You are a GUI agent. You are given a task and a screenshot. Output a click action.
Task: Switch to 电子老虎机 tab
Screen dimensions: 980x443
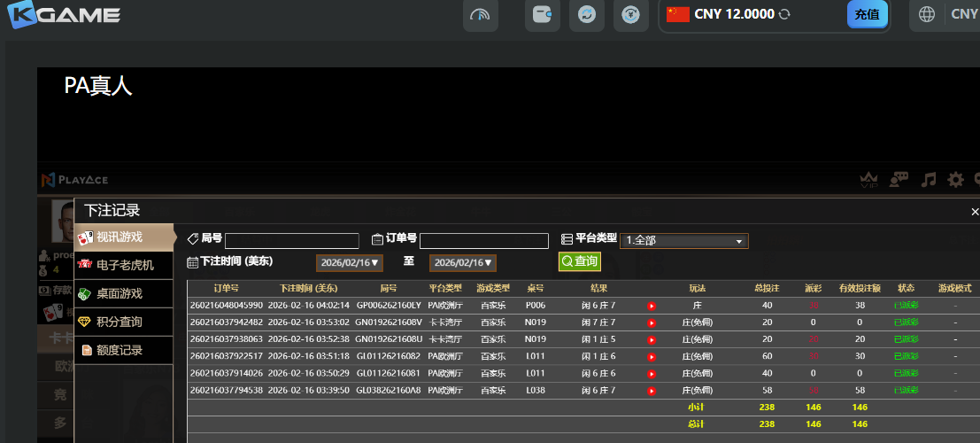tap(124, 265)
